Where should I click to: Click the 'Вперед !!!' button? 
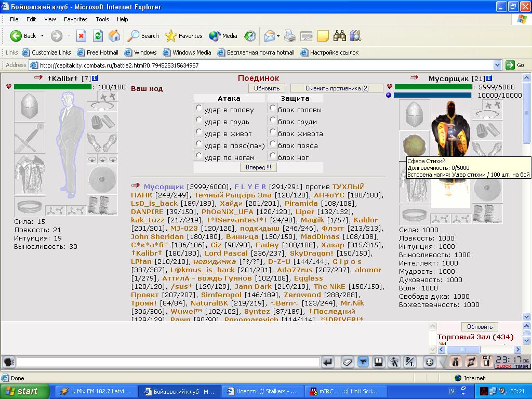point(259,167)
